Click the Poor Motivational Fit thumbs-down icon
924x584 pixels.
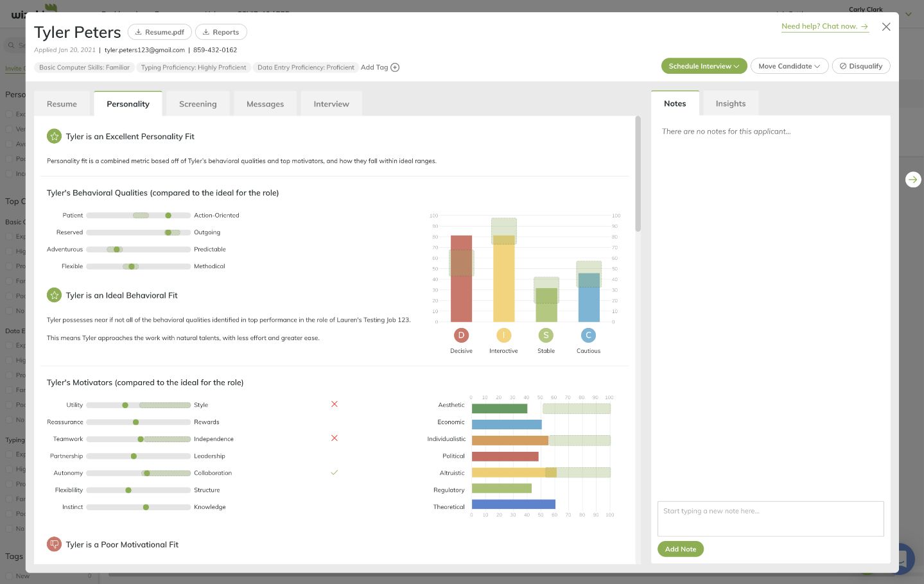click(x=55, y=544)
